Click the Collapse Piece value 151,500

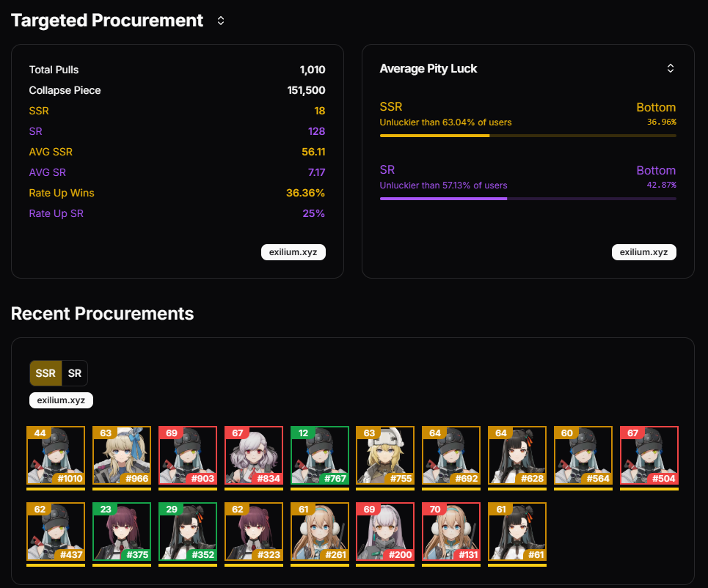tap(306, 90)
